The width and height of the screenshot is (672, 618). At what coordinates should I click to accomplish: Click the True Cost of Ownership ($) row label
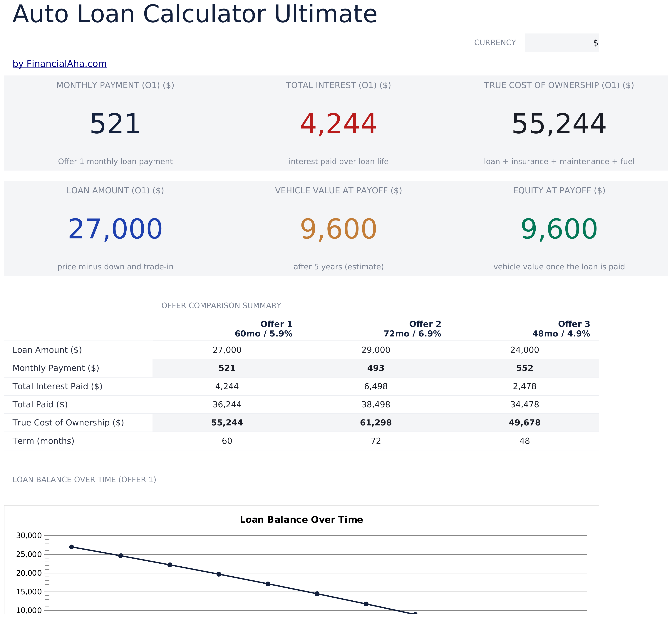point(68,423)
